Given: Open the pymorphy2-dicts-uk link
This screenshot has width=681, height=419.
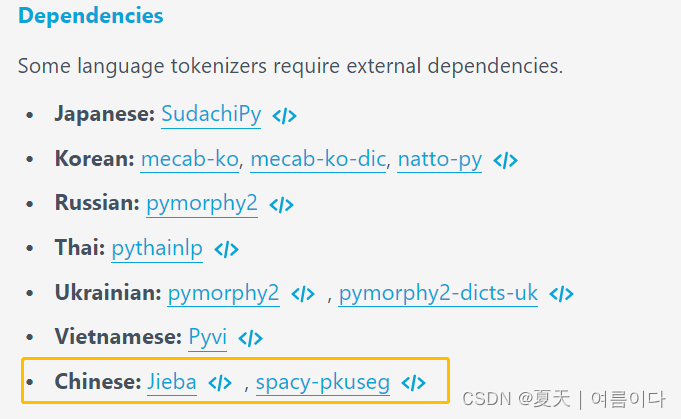Looking at the screenshot, I should click(x=438, y=293).
